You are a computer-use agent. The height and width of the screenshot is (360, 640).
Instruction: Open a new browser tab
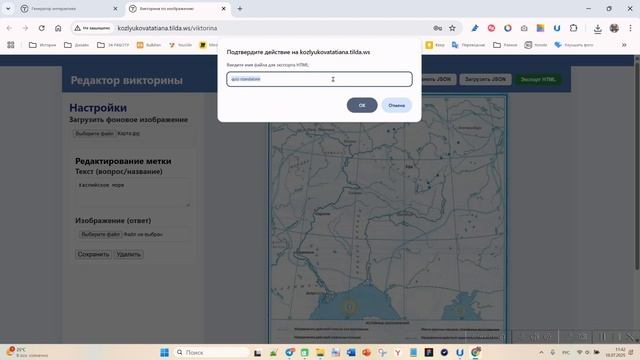[240, 9]
